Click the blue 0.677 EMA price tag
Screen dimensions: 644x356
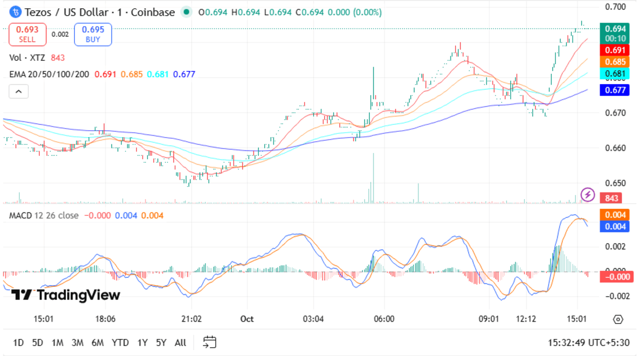tap(615, 90)
